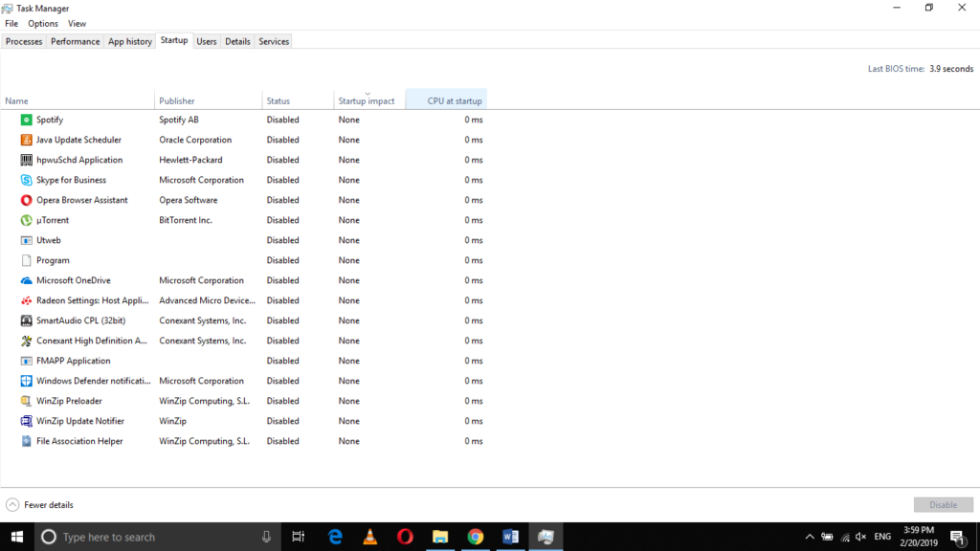Select the Startup tab
The image size is (980, 551).
[x=174, y=40]
